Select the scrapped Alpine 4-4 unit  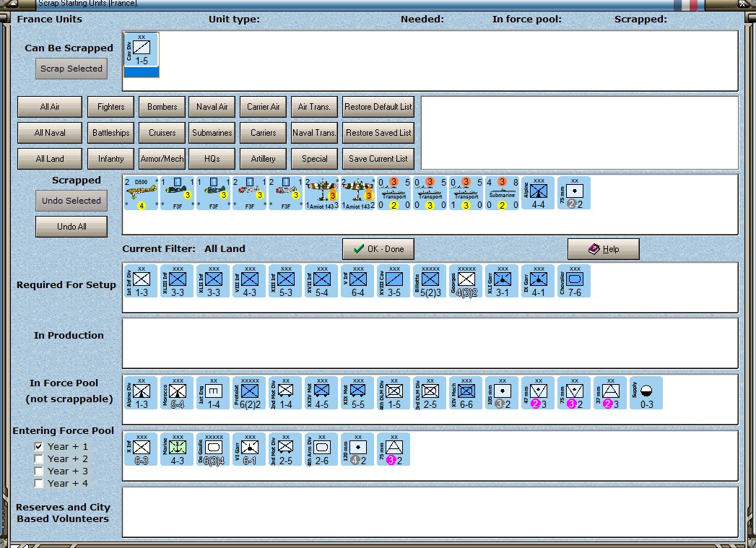[538, 193]
